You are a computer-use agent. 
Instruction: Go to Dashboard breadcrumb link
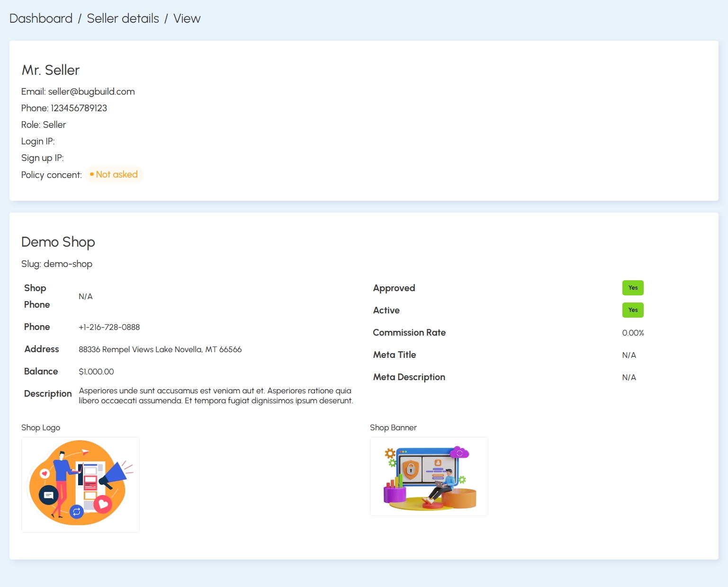tap(41, 18)
